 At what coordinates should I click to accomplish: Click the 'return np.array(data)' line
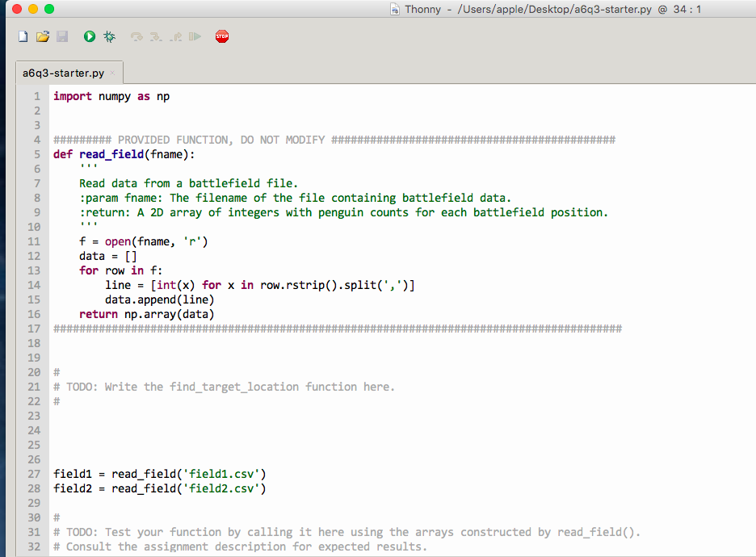(x=146, y=314)
